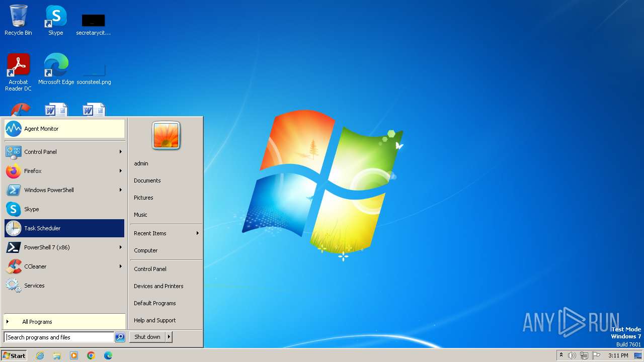Click the show desktop tray monitor icon
This screenshot has width=644, height=362.
pos(638,355)
